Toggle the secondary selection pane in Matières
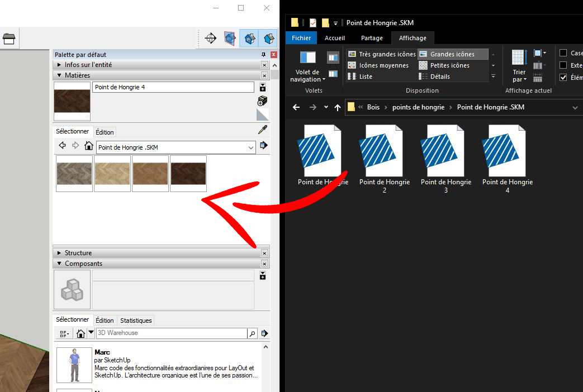Viewport: 583px width, 392px height. pyautogui.click(x=263, y=87)
